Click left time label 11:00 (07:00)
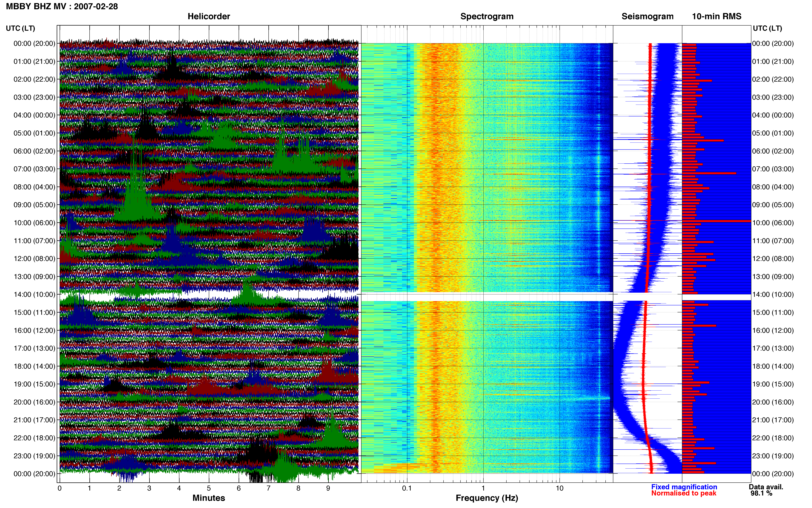 pyautogui.click(x=34, y=241)
